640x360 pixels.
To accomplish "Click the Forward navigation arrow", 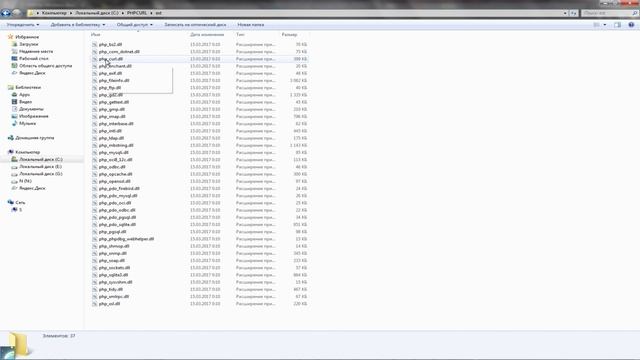I will coord(17,13).
